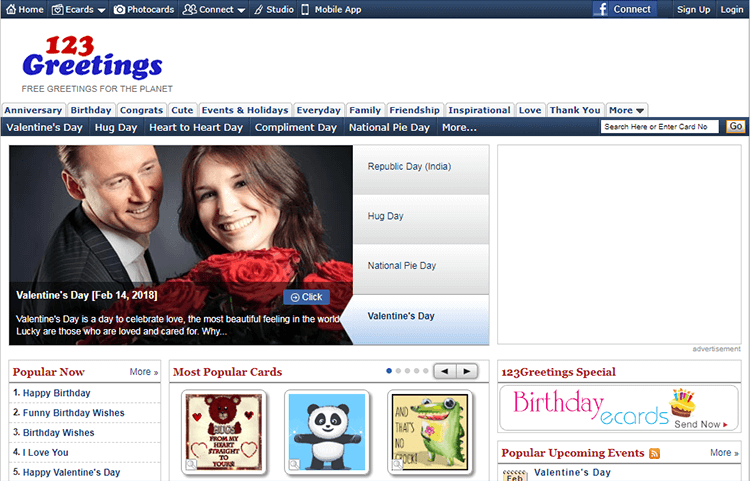Open Valentine's Day upcoming event link

coord(572,472)
